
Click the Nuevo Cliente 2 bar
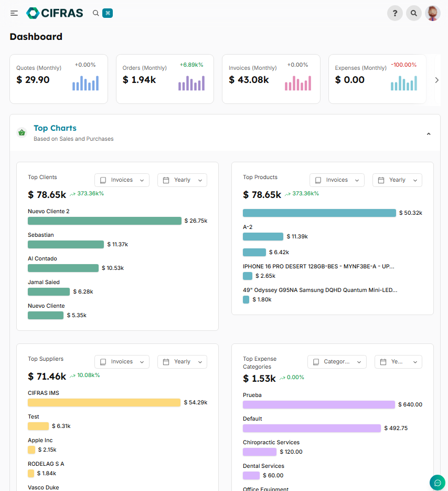click(104, 221)
